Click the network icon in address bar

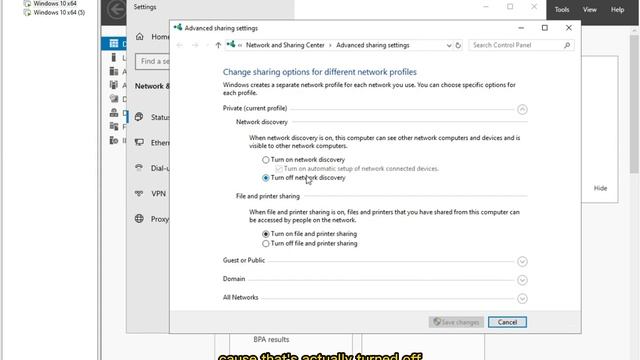tap(231, 44)
